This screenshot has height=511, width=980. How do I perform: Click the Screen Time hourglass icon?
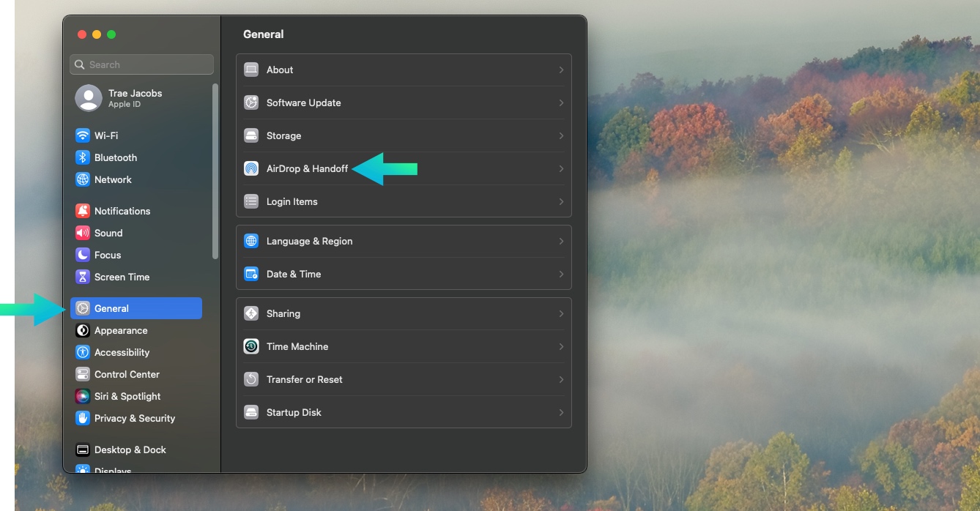[x=83, y=277]
